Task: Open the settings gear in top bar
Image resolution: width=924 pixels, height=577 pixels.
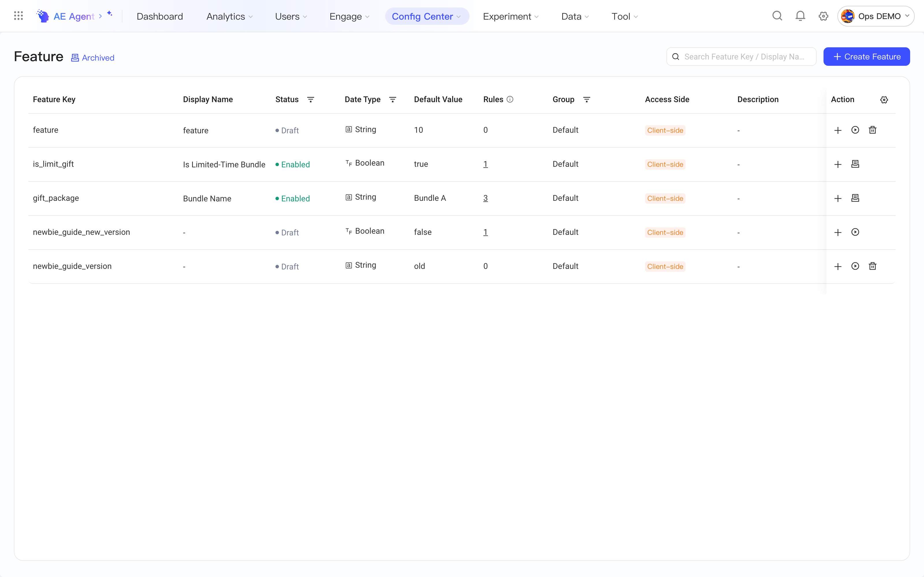Action: 823,16
